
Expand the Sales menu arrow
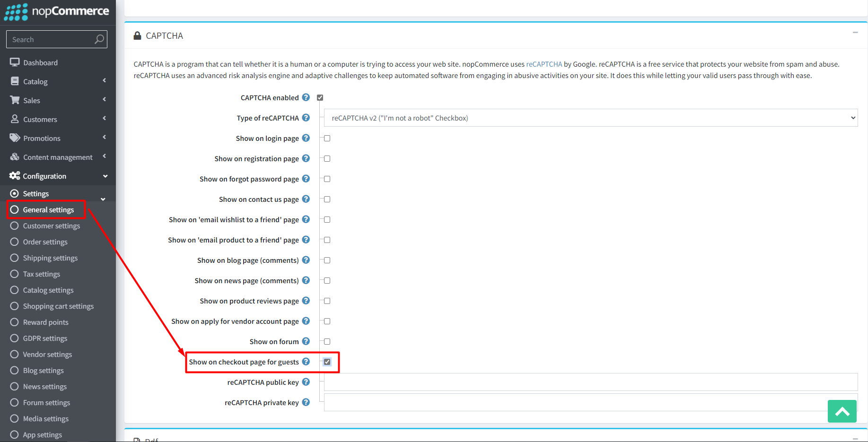(x=105, y=99)
